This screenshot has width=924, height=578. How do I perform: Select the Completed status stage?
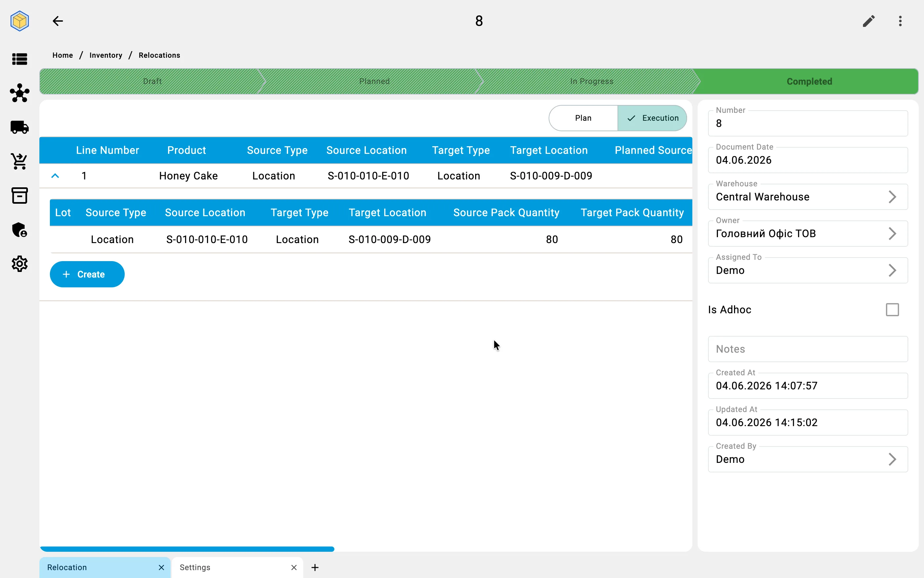tap(809, 81)
